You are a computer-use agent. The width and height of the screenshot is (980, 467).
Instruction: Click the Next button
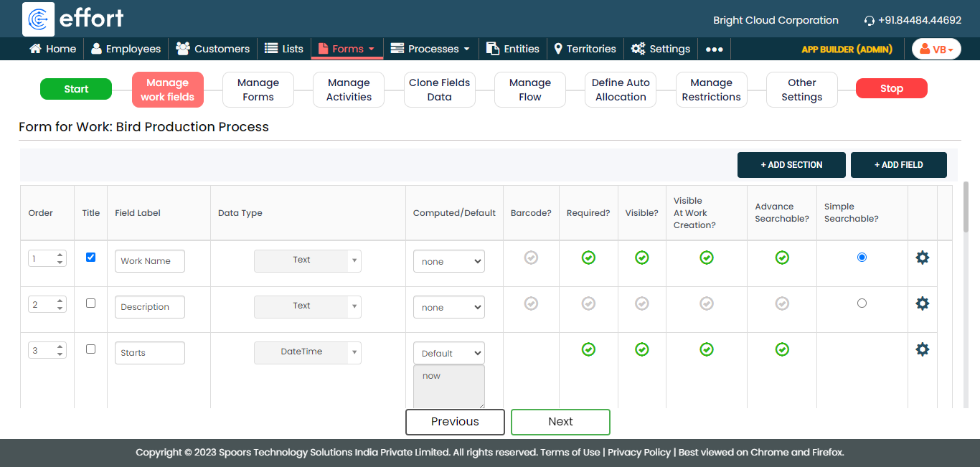click(x=560, y=422)
